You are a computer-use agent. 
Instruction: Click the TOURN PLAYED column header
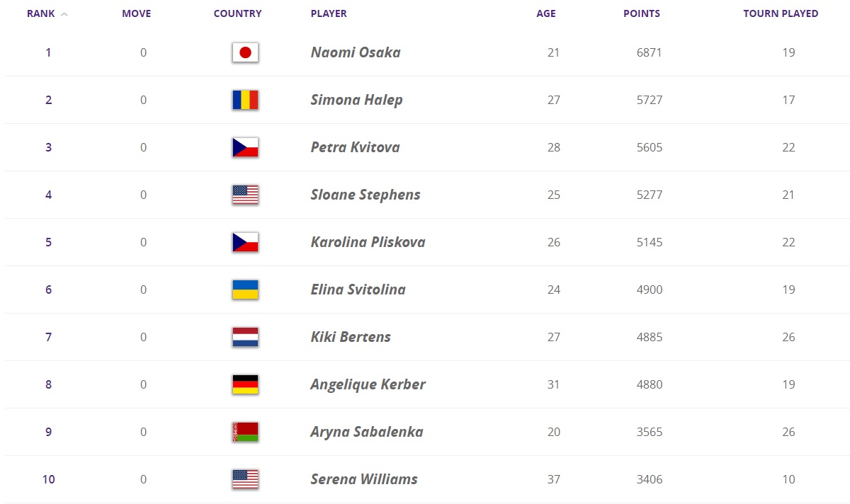[x=781, y=13]
